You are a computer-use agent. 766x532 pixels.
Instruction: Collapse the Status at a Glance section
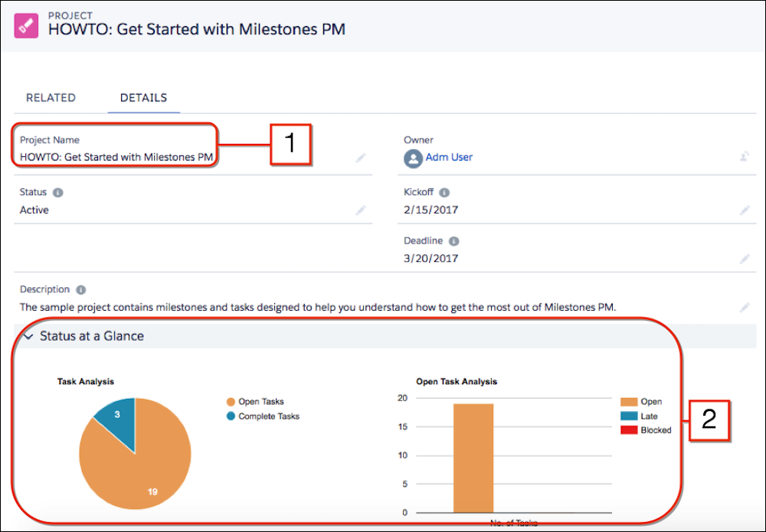pos(29,336)
